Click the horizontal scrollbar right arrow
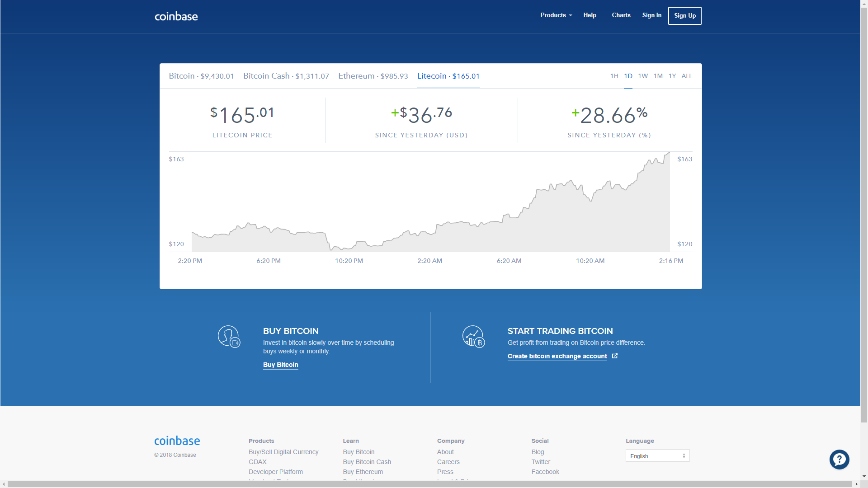The height and width of the screenshot is (488, 868). click(x=857, y=484)
